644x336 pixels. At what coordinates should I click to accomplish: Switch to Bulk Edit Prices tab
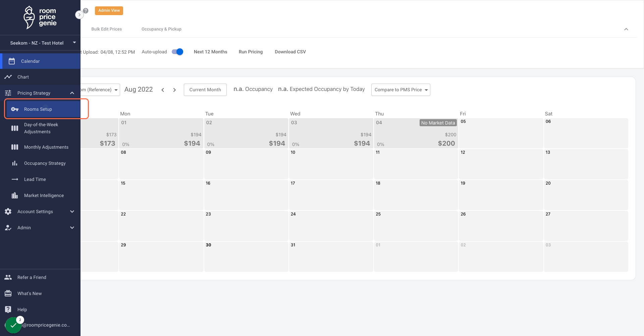coord(107,29)
